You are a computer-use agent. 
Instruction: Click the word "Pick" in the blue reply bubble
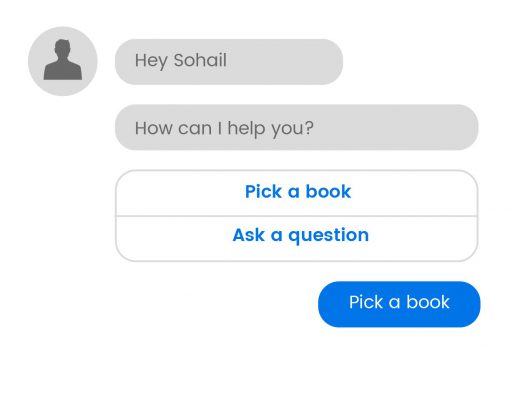pos(366,302)
